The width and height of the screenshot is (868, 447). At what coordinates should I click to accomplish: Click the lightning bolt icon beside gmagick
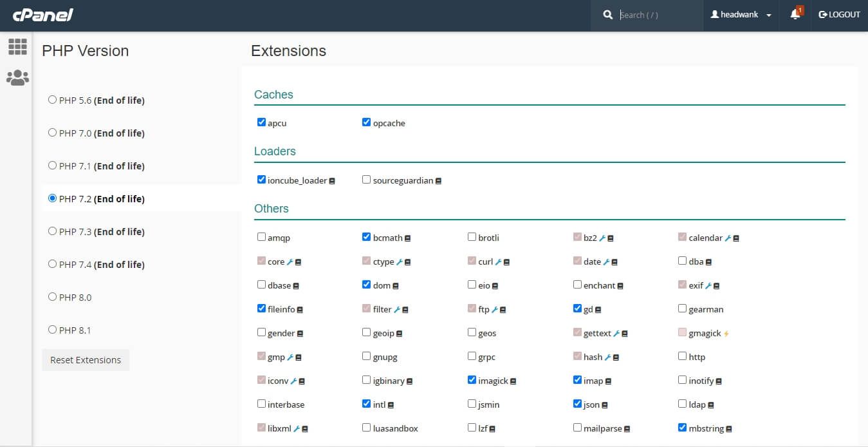726,334
